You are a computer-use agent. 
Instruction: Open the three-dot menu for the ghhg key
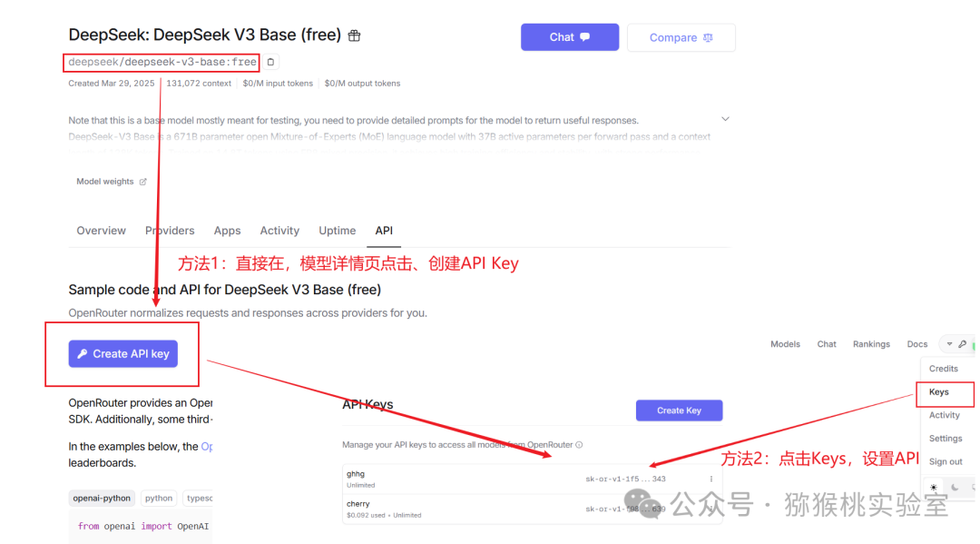[711, 479]
